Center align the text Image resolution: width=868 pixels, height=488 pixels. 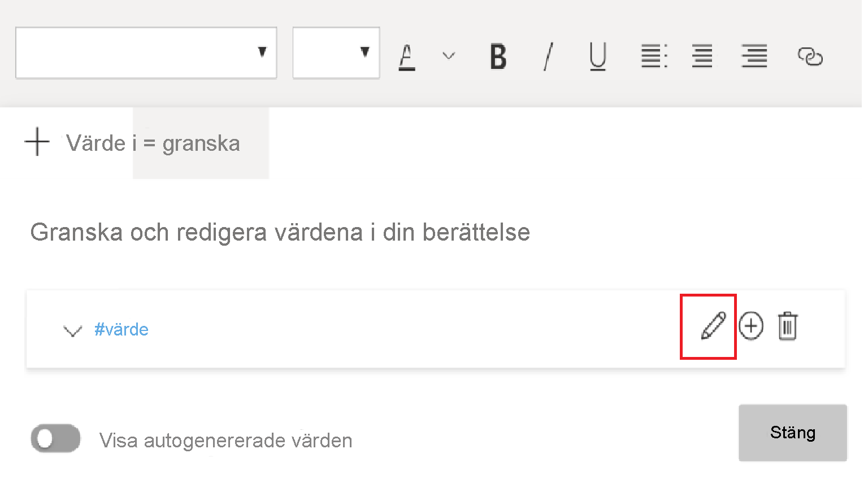pos(702,56)
